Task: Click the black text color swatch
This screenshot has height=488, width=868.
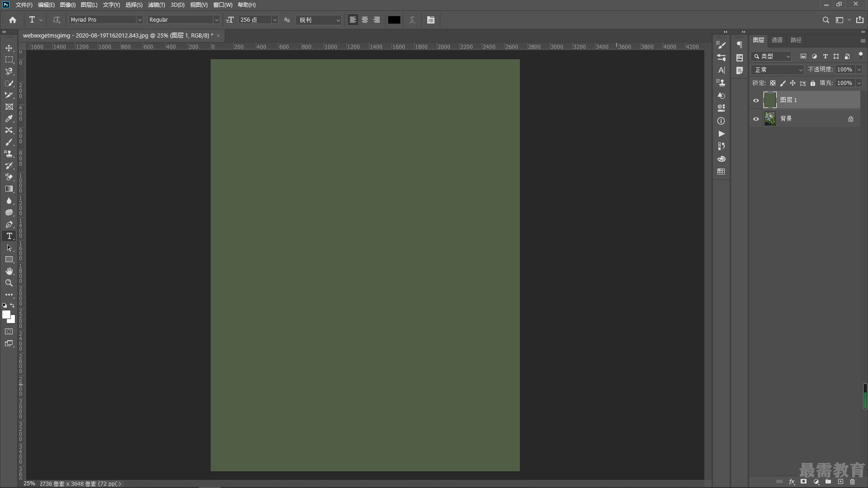Action: (x=394, y=20)
